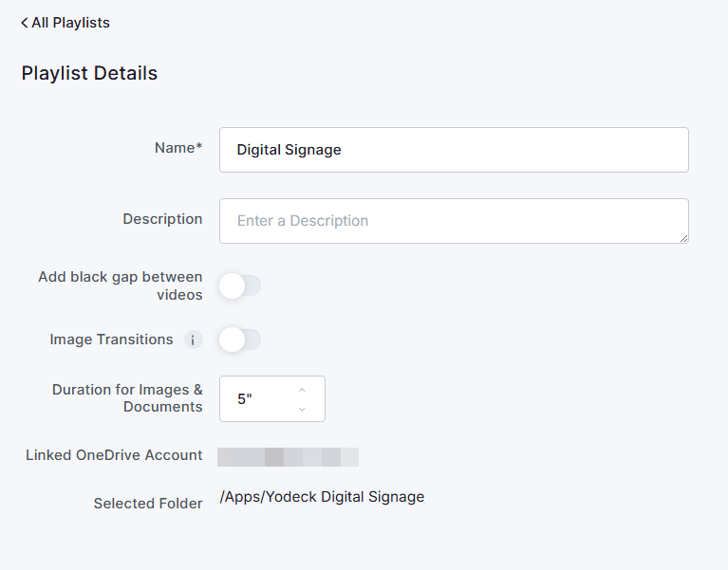728x570 pixels.
Task: Click the /Apps/Yodeck Digital Signage folder path
Action: (322, 497)
